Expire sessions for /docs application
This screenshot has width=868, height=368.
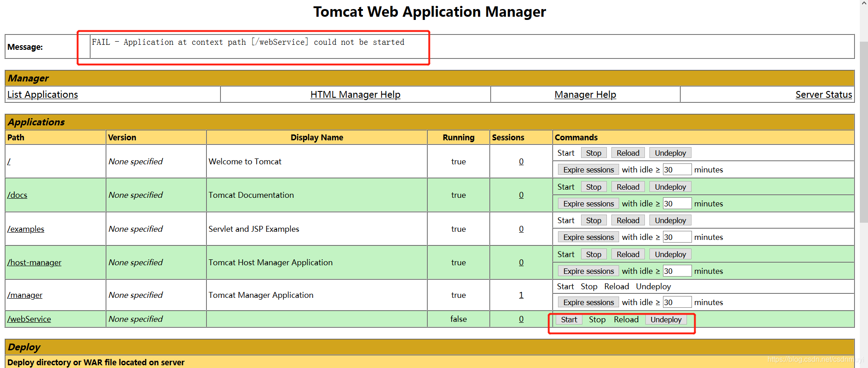click(x=588, y=204)
